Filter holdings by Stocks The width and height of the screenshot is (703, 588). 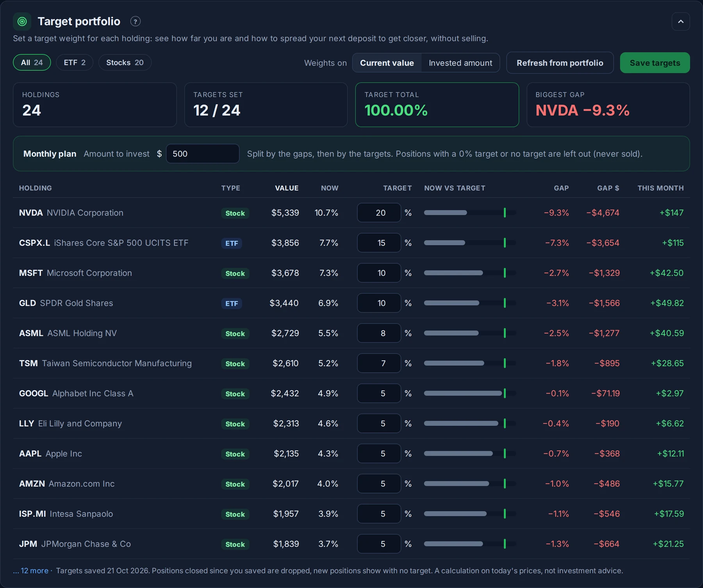(x=125, y=62)
